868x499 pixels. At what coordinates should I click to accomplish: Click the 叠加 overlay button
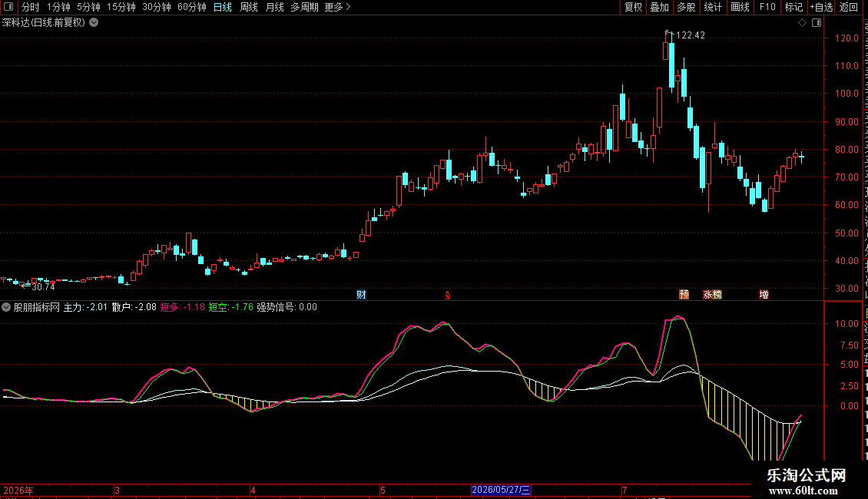(x=659, y=7)
